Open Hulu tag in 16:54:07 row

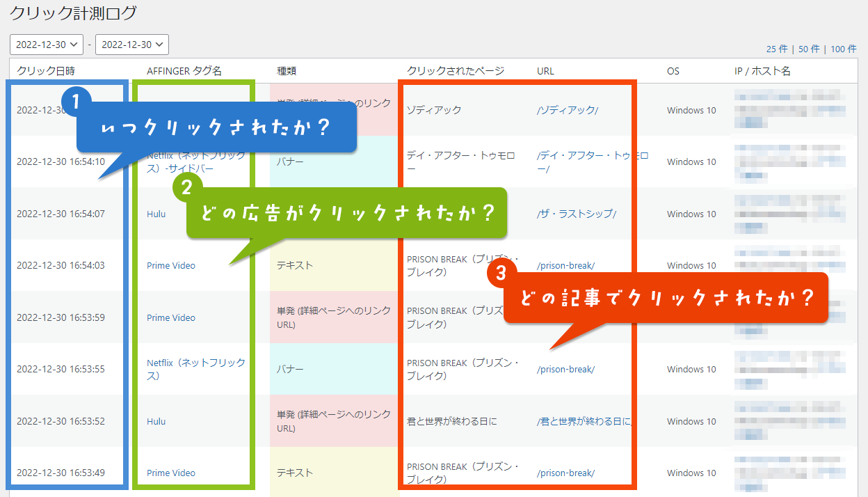click(x=156, y=214)
